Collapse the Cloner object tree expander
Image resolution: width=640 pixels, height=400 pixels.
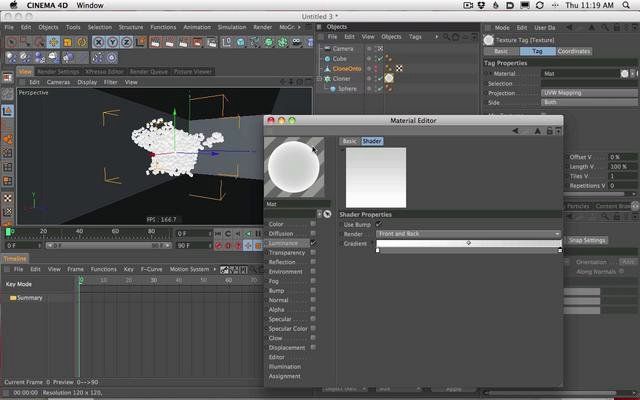[x=321, y=79]
